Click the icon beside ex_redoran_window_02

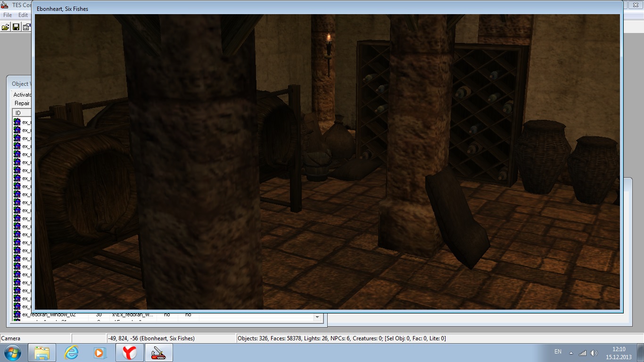pyautogui.click(x=17, y=314)
